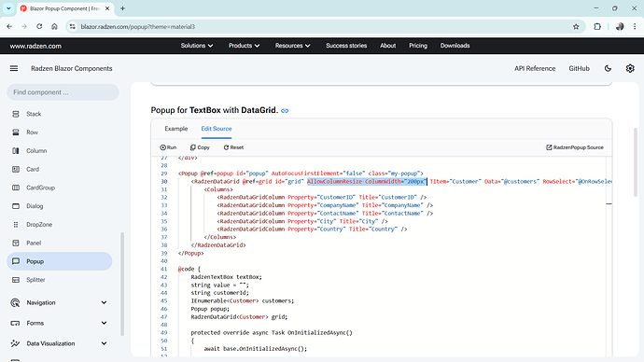644x362 pixels.
Task: Reload the browser page
Action: point(39,27)
